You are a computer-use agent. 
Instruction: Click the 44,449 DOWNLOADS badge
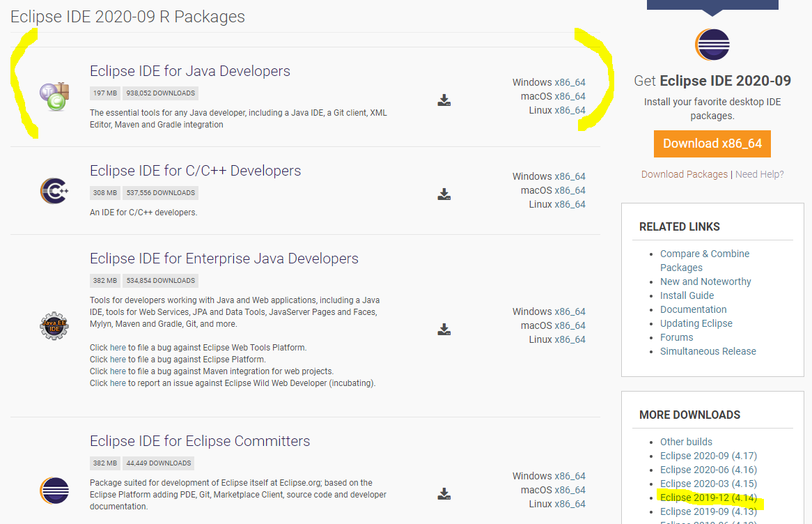159,463
